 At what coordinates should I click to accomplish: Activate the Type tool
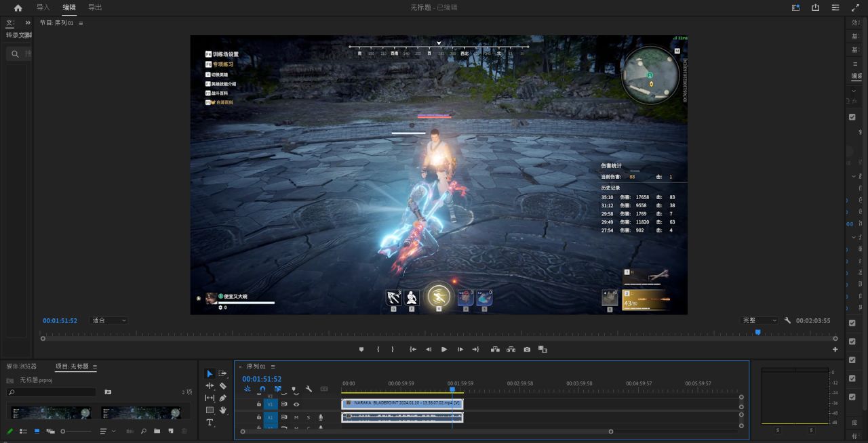click(210, 423)
